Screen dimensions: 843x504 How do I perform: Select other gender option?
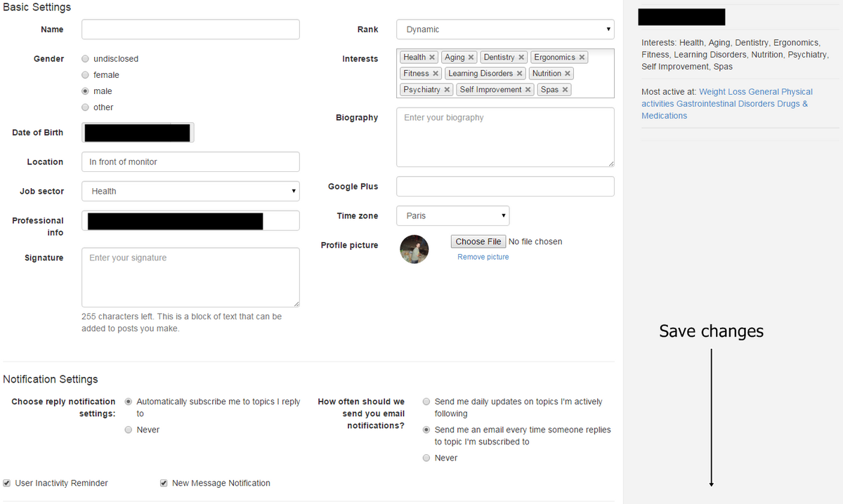(86, 107)
